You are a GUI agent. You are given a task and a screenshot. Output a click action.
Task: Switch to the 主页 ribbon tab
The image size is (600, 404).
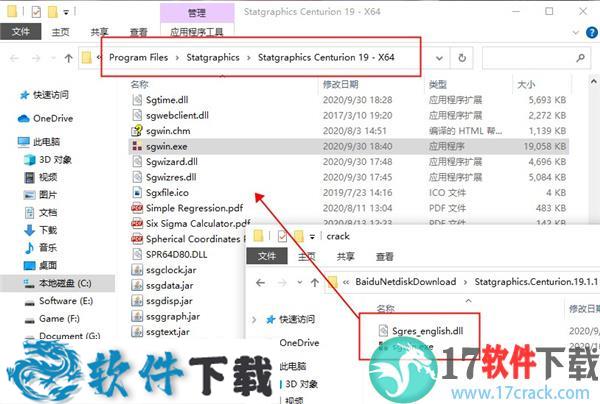click(60, 32)
